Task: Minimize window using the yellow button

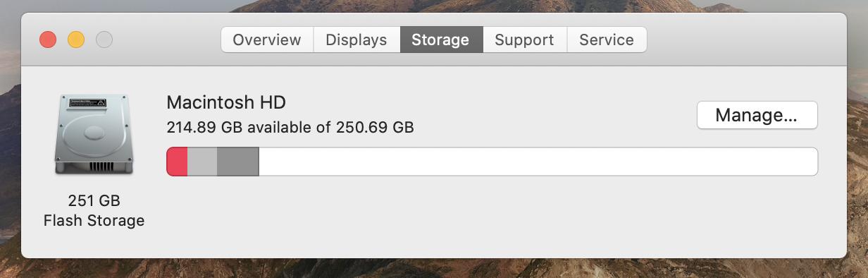Action: tap(76, 40)
